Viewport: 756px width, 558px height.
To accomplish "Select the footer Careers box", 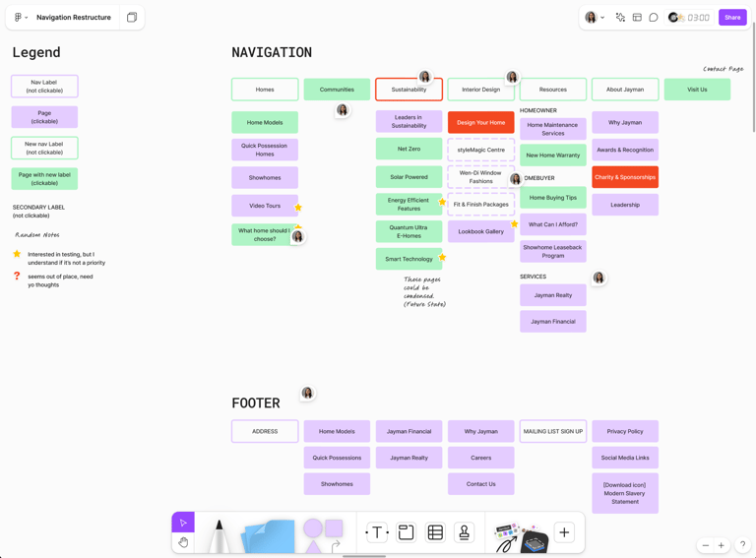I will tap(481, 458).
